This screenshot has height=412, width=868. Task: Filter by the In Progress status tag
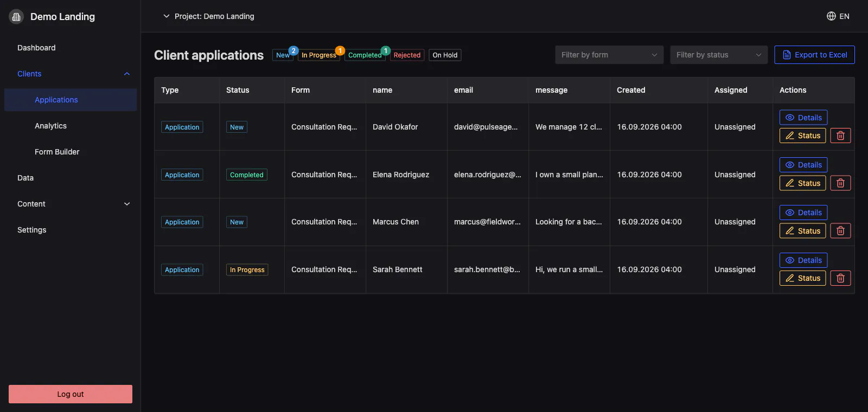[319, 55]
